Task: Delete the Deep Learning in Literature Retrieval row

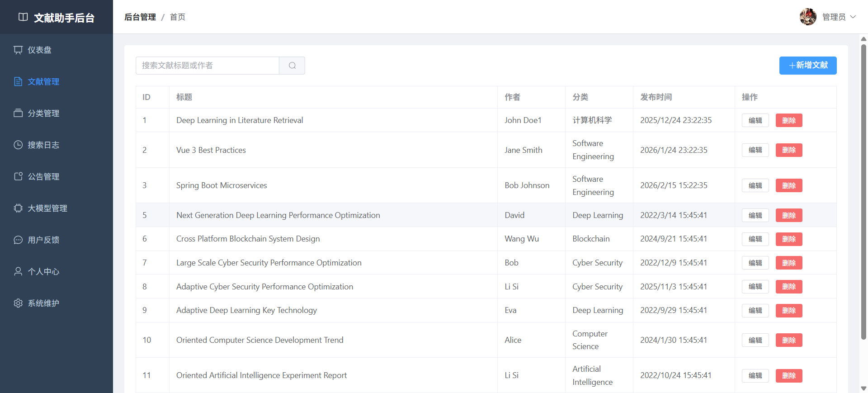Action: (789, 120)
